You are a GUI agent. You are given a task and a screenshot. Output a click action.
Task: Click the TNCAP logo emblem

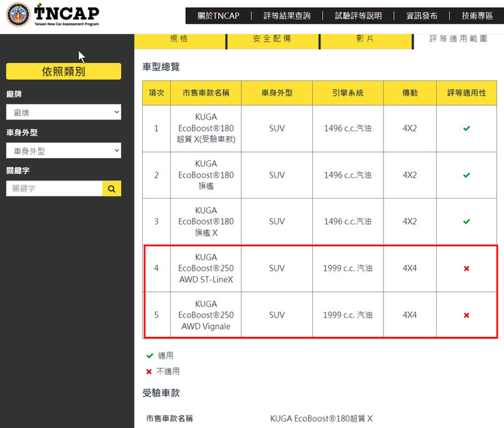(x=18, y=15)
